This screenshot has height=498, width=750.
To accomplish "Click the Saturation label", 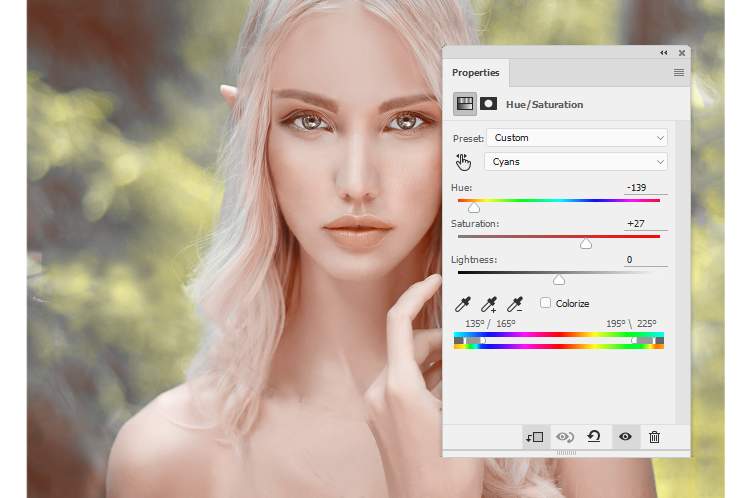I will (474, 223).
